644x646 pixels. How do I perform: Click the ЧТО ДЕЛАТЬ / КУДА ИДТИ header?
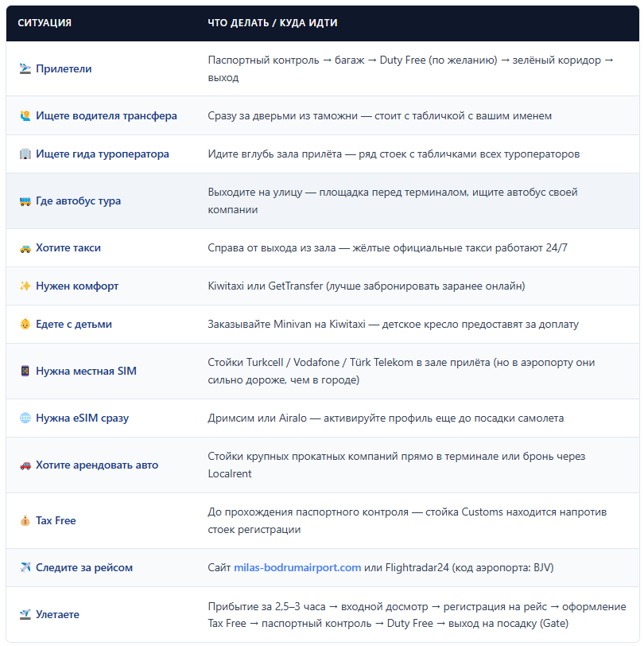pyautogui.click(x=273, y=23)
